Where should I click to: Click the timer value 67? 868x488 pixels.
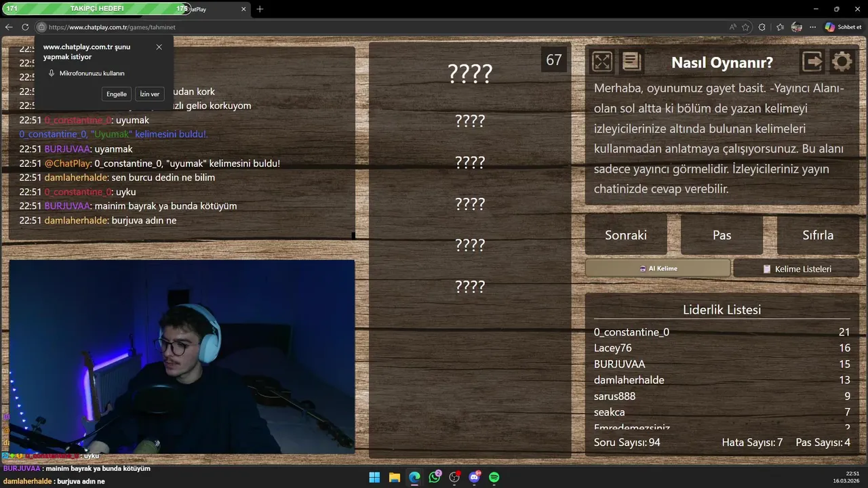pos(554,60)
